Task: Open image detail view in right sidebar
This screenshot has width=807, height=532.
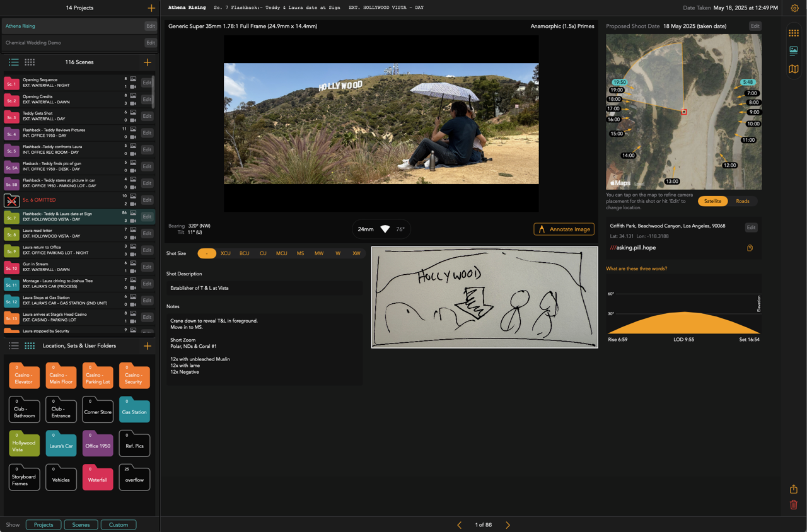Action: tap(794, 51)
